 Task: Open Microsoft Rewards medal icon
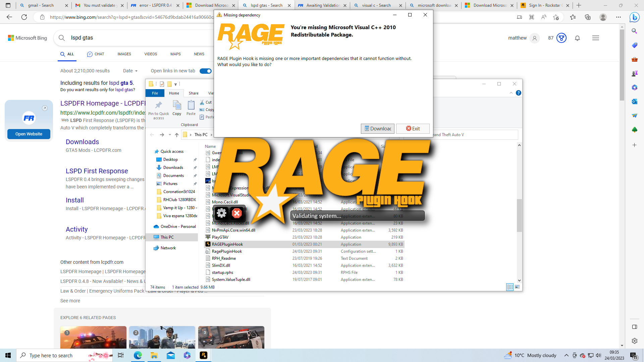561,38
